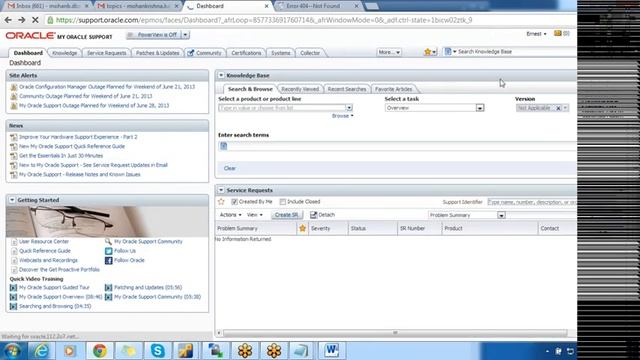Image resolution: width=640 pixels, height=360 pixels.
Task: Select the Recent Searches sub-tab
Action: (347, 89)
